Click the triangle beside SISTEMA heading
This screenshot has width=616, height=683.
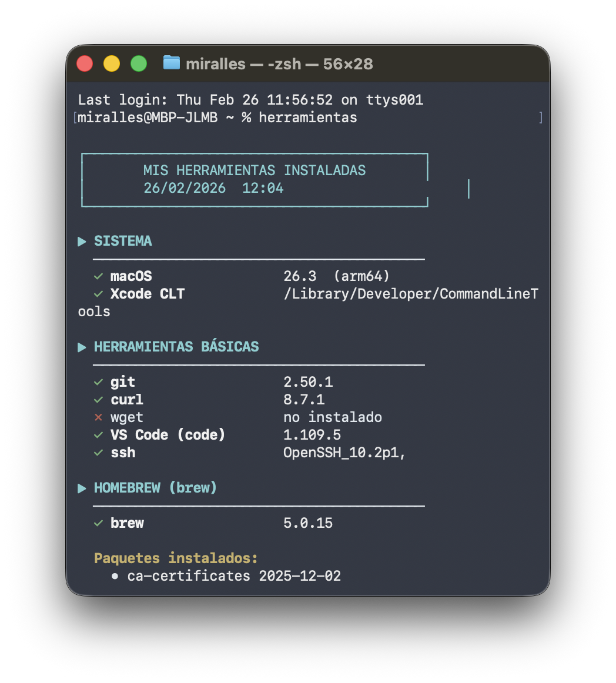(82, 241)
